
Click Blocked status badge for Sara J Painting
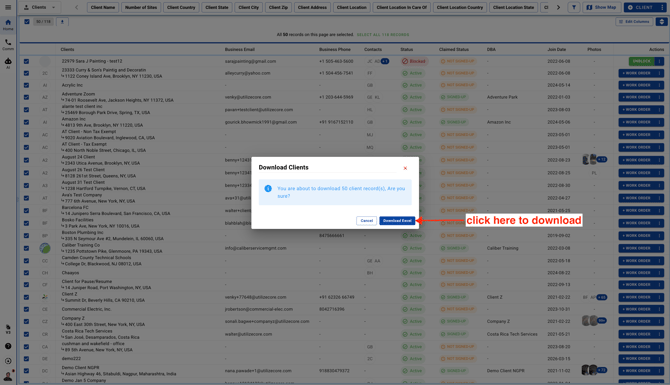point(414,61)
